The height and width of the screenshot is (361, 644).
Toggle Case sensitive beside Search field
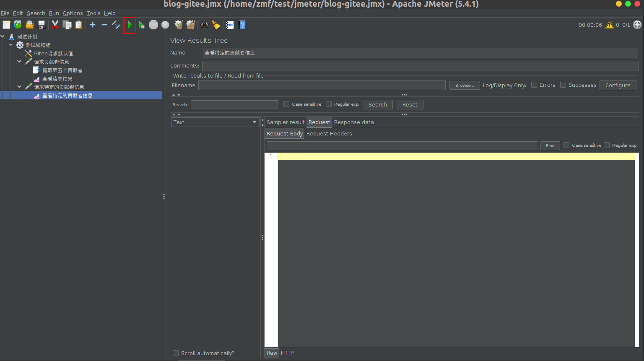click(x=286, y=104)
